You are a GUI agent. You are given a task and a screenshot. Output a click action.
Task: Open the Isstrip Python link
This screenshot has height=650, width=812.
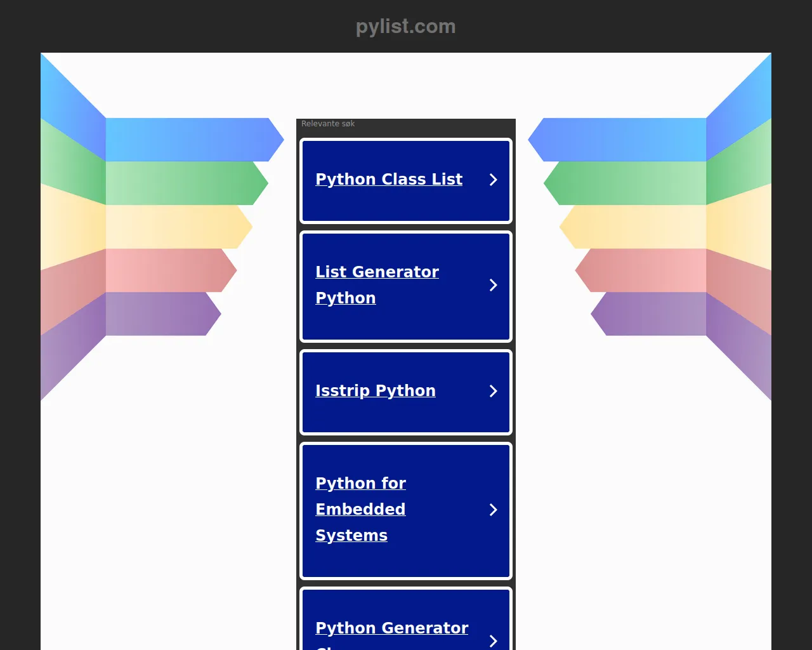[375, 391]
